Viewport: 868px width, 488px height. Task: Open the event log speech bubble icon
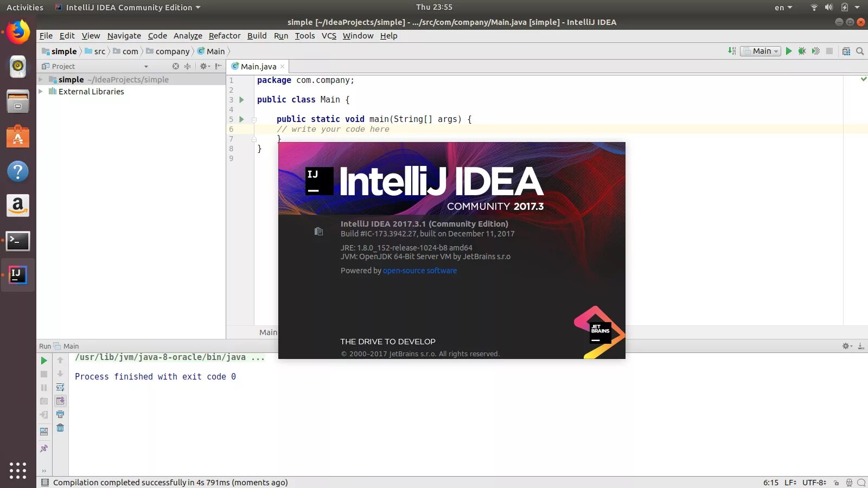pos(861,483)
